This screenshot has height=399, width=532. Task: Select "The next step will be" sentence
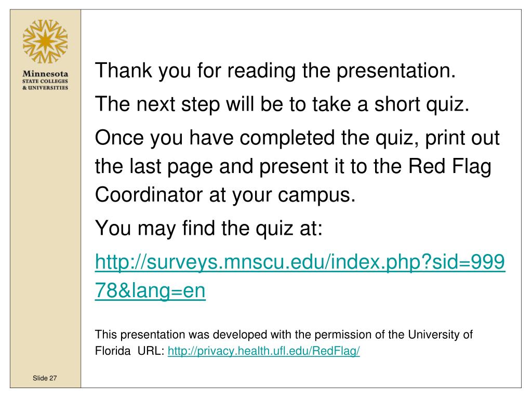282,104
